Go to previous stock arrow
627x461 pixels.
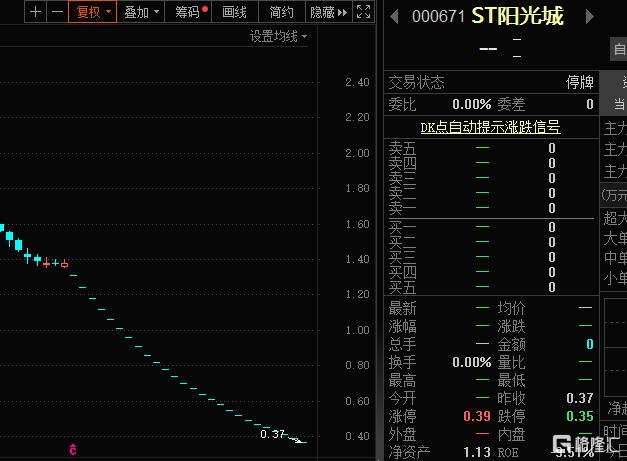pos(394,17)
